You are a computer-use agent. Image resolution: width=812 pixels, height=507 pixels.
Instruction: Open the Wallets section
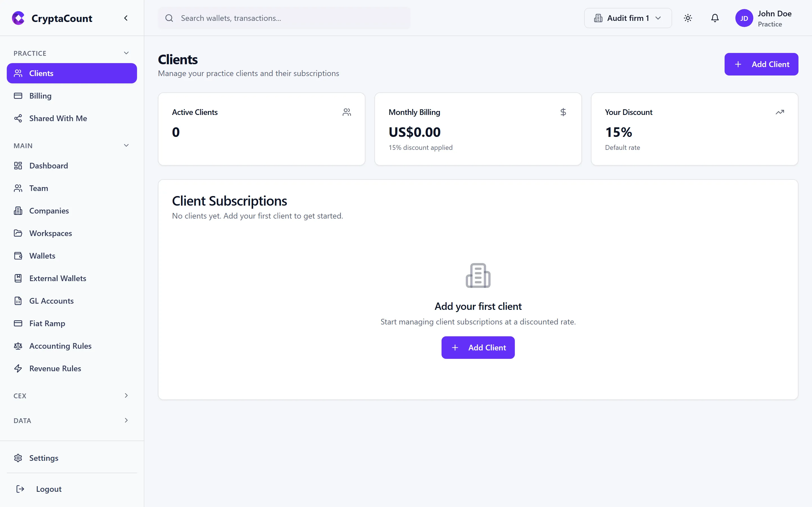tap(42, 255)
